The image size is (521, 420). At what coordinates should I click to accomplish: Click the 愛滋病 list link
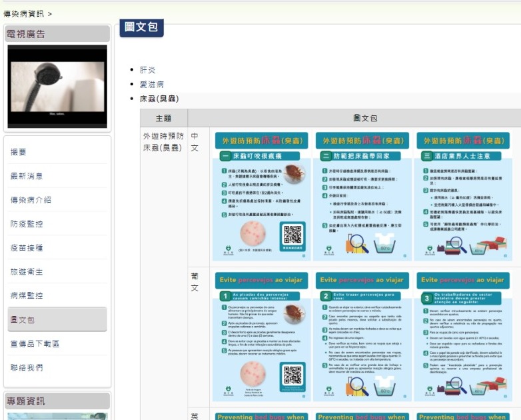pyautogui.click(x=151, y=85)
